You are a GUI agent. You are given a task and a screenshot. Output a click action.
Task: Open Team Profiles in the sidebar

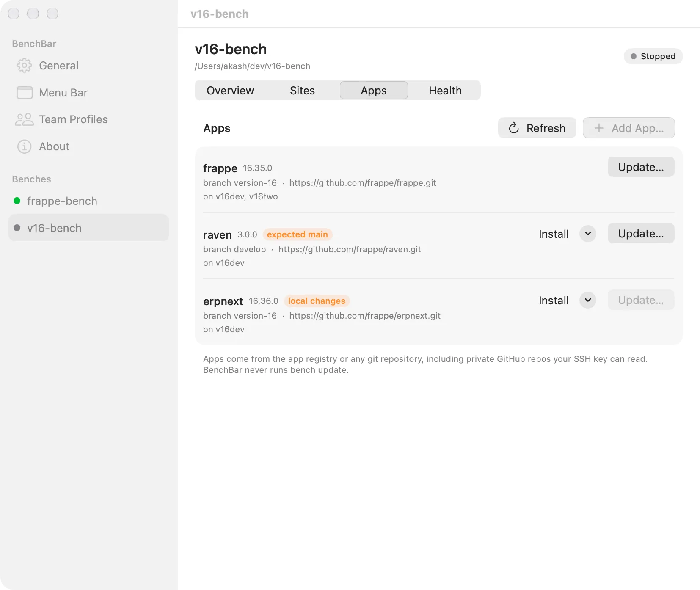[89, 119]
